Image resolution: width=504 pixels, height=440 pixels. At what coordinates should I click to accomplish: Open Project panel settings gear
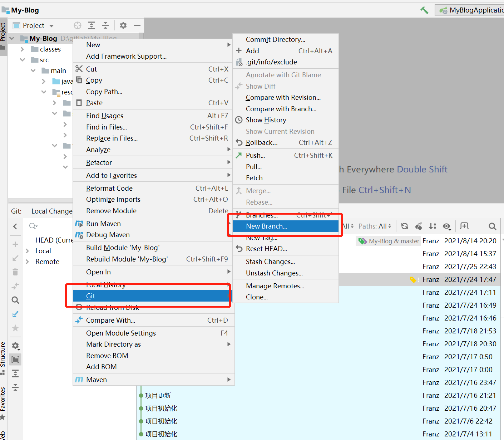123,25
